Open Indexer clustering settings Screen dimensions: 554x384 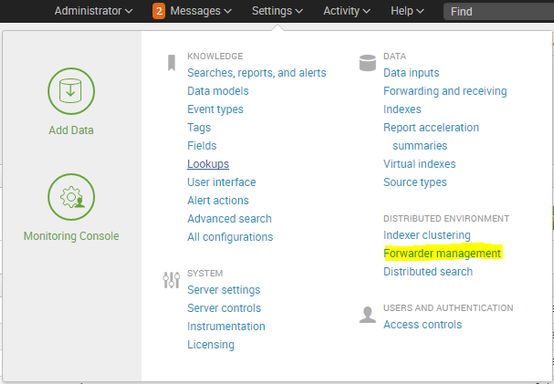[x=427, y=235]
